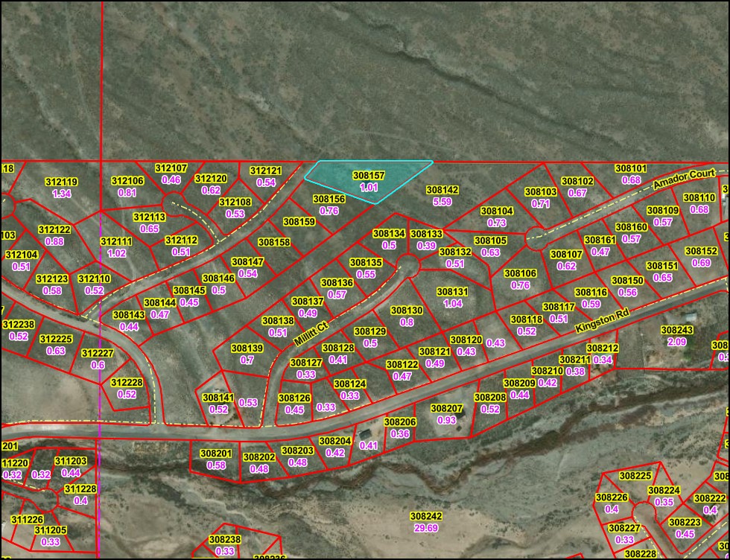Select parcel 308201
The width and height of the screenshot is (730, 560).
click(216, 454)
